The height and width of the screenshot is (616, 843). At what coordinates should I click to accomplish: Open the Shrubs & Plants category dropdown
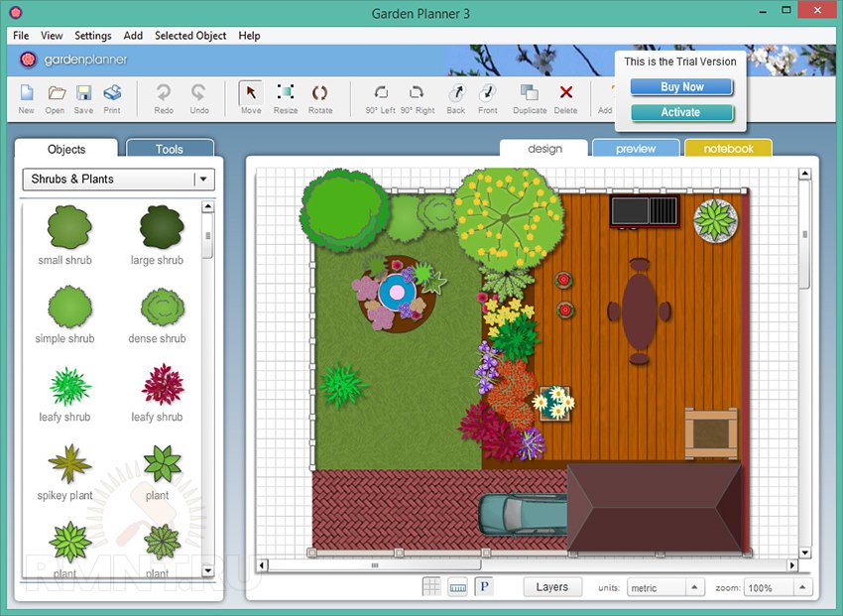pyautogui.click(x=203, y=180)
